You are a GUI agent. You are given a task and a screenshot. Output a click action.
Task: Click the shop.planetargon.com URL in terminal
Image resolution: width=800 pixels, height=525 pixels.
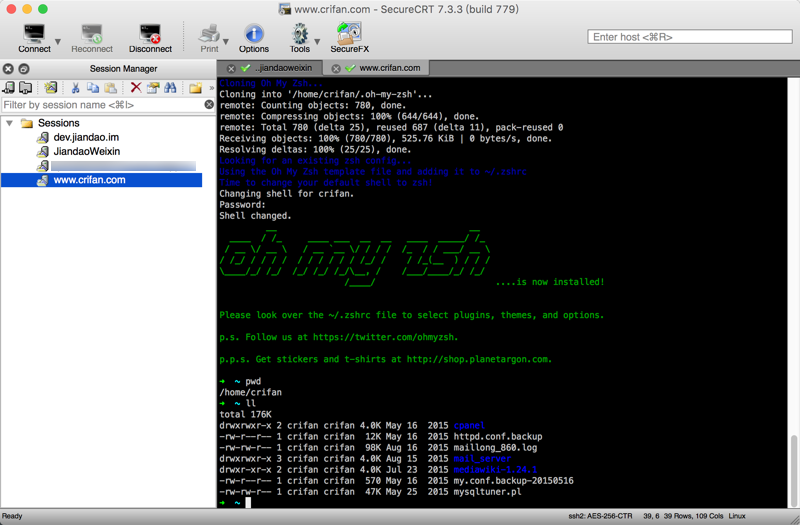click(x=478, y=359)
